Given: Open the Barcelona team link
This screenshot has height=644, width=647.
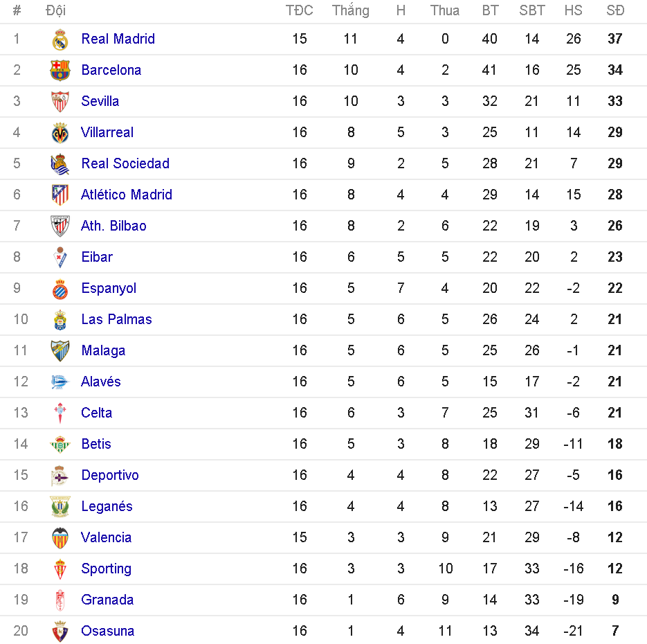Looking at the screenshot, I should point(111,70).
